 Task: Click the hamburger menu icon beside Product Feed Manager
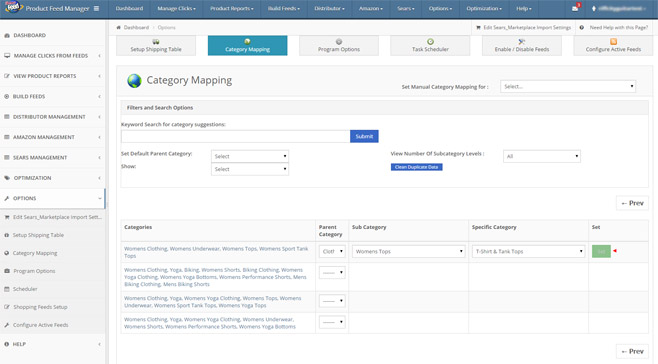pyautogui.click(x=97, y=8)
